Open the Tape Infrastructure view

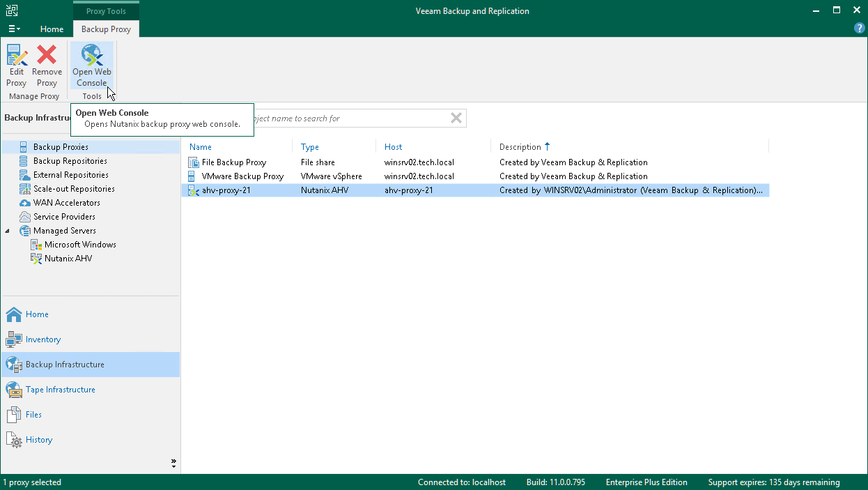pyautogui.click(x=61, y=390)
